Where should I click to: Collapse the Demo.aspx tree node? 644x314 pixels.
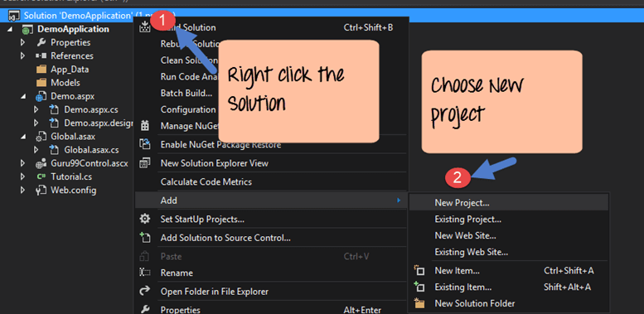click(x=23, y=96)
